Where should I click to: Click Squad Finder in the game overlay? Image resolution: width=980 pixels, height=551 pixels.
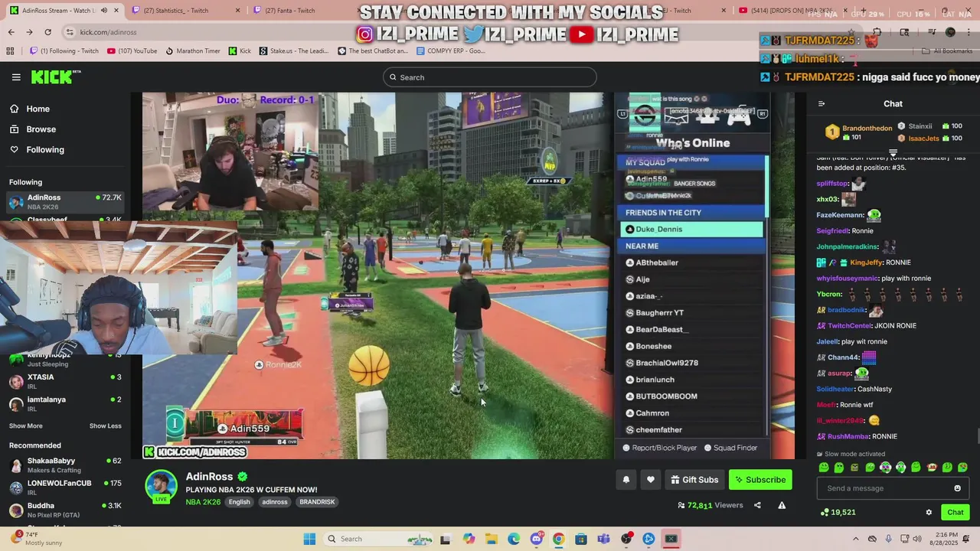pyautogui.click(x=731, y=448)
